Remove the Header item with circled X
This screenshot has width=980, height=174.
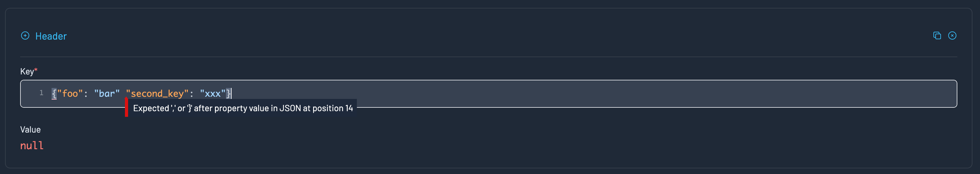(x=952, y=36)
